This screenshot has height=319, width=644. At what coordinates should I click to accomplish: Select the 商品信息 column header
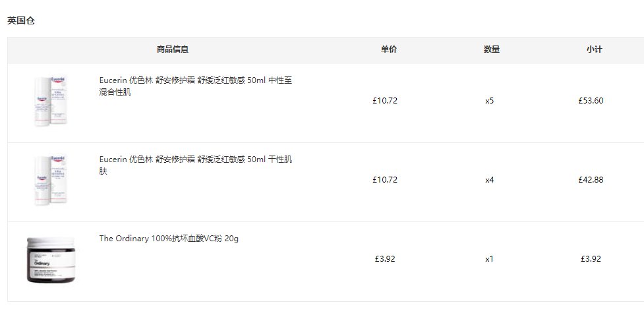(173, 49)
